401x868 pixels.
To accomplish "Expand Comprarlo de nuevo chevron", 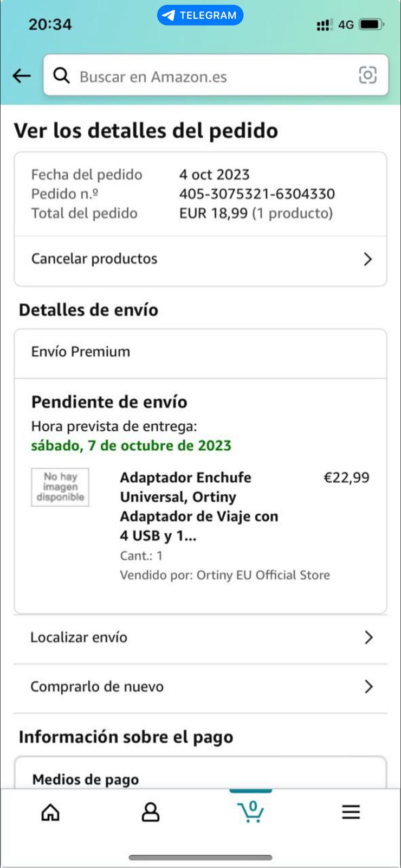I will pyautogui.click(x=368, y=687).
